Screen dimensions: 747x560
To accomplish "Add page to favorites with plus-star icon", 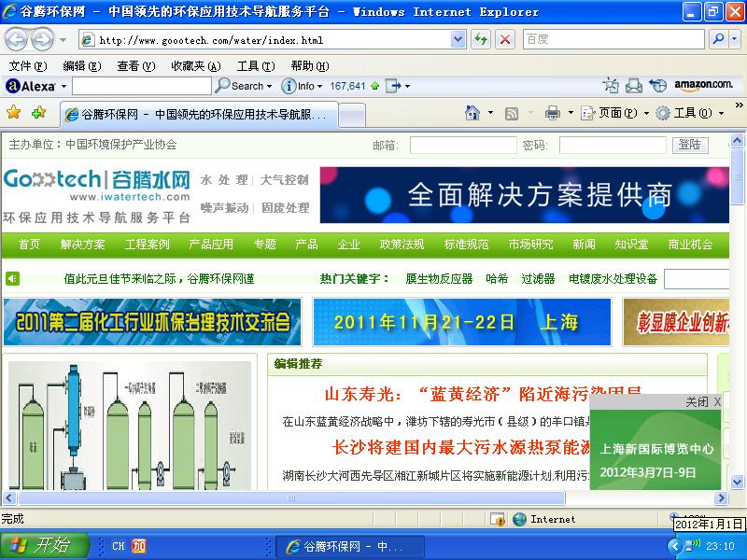I will (38, 113).
